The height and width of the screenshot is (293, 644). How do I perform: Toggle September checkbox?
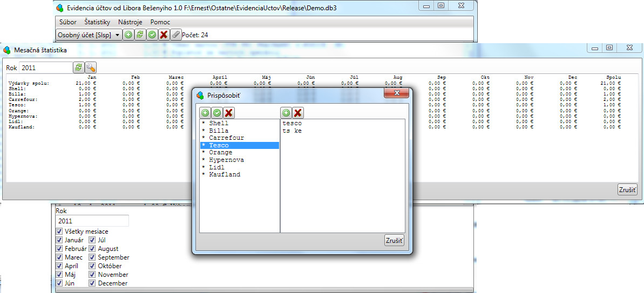pos(92,257)
